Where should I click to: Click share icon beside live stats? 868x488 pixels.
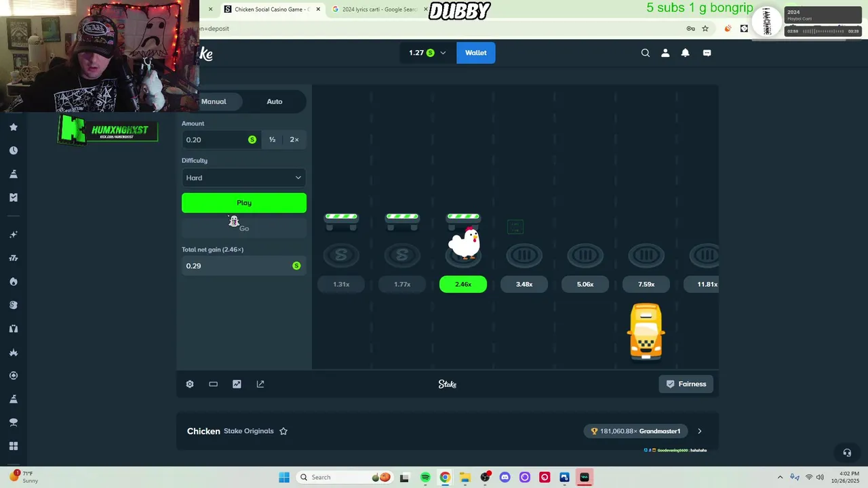point(260,384)
